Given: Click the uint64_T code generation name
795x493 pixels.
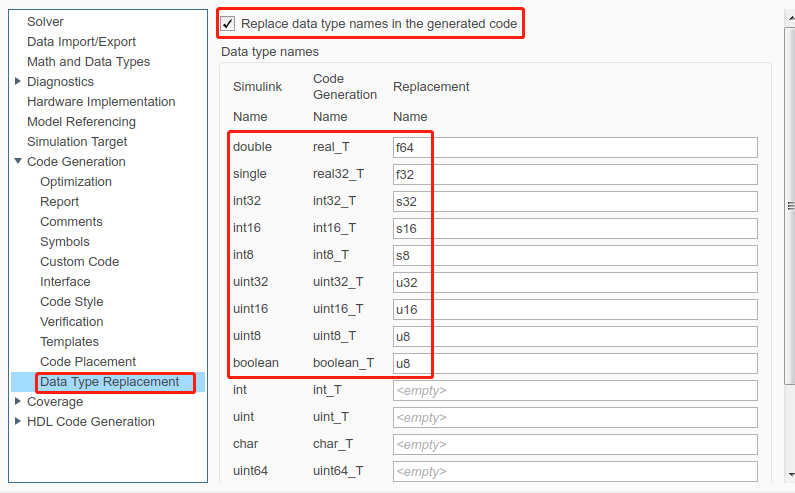Looking at the screenshot, I should point(338,471).
